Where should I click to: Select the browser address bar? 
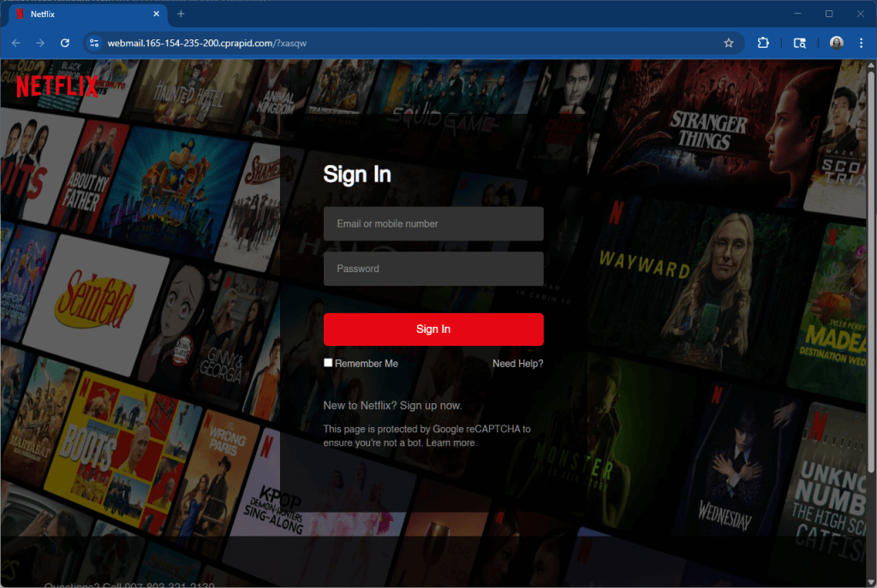(343, 42)
